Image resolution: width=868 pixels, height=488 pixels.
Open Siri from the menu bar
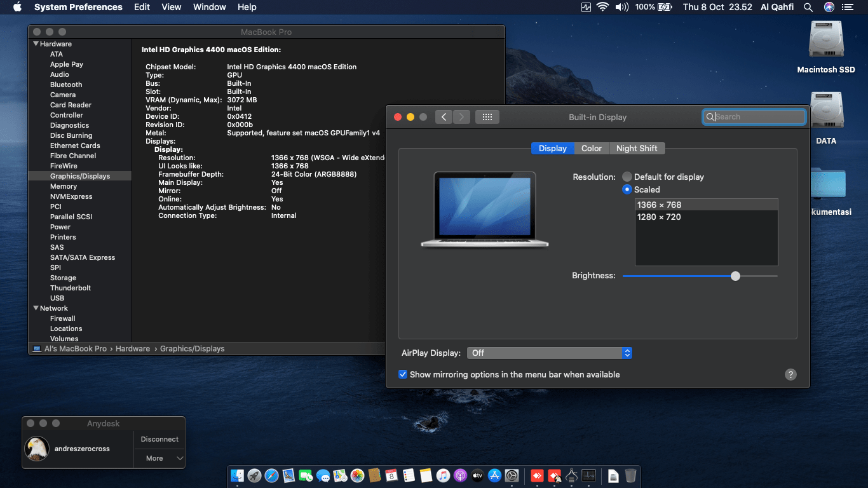pos(829,7)
